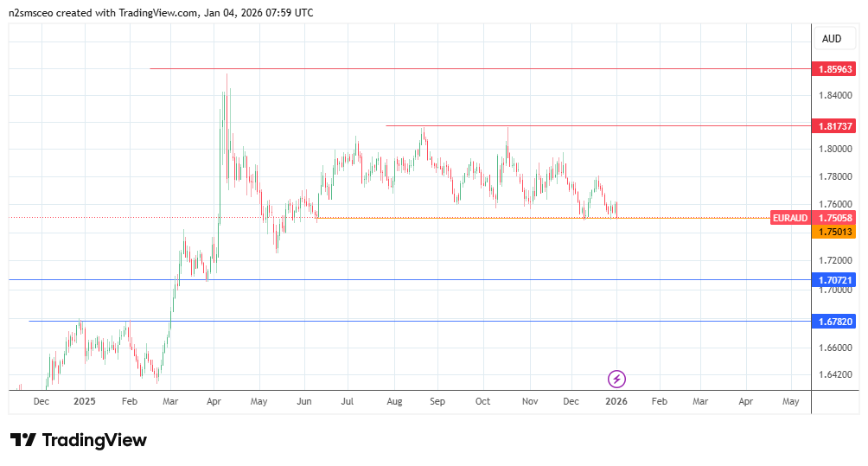Viewport: 868px width, 466px height.
Task: Select Aug on the date axis
Action: click(394, 402)
